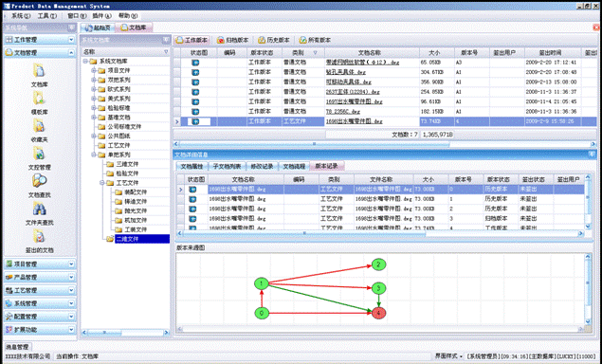Expand the 工艺管理 sidebar section
602x364 pixels.
71,290
